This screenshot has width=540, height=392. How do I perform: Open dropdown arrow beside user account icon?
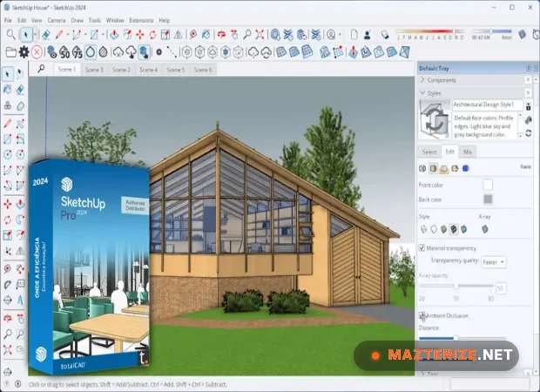340,35
